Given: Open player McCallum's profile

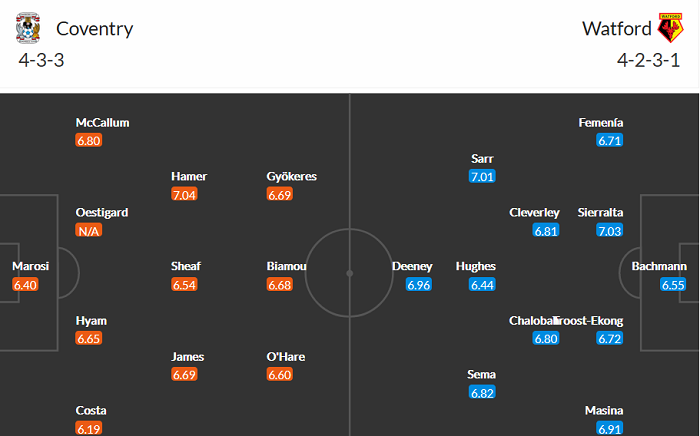Looking at the screenshot, I should [x=102, y=123].
